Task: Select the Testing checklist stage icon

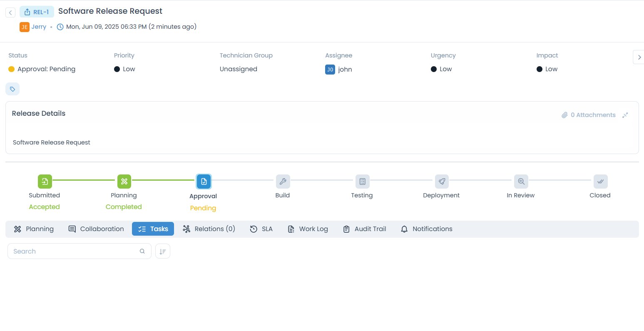Action: click(x=362, y=181)
